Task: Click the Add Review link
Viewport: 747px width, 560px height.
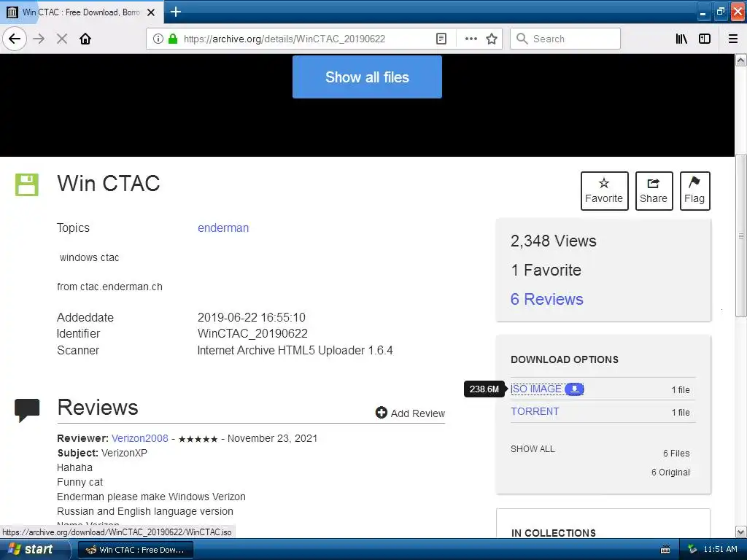Action: (x=410, y=413)
